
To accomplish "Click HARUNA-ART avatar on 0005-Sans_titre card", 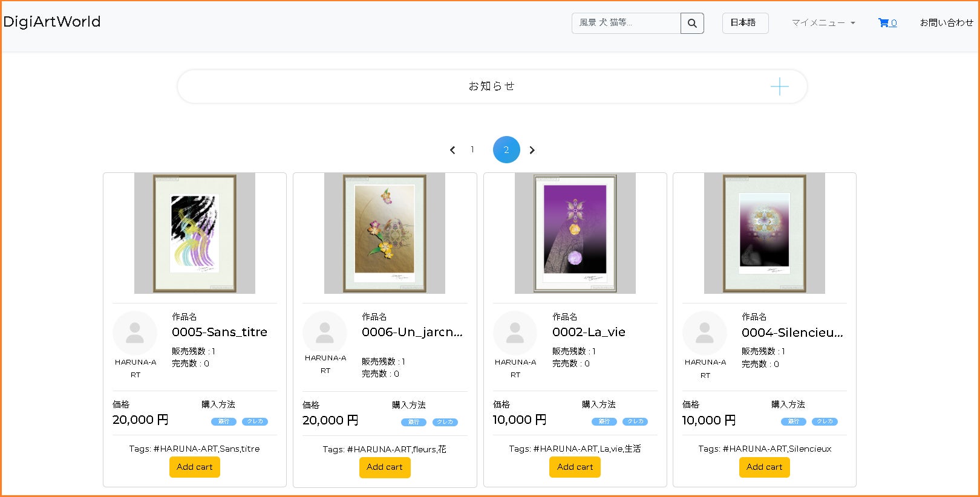I will coord(135,333).
